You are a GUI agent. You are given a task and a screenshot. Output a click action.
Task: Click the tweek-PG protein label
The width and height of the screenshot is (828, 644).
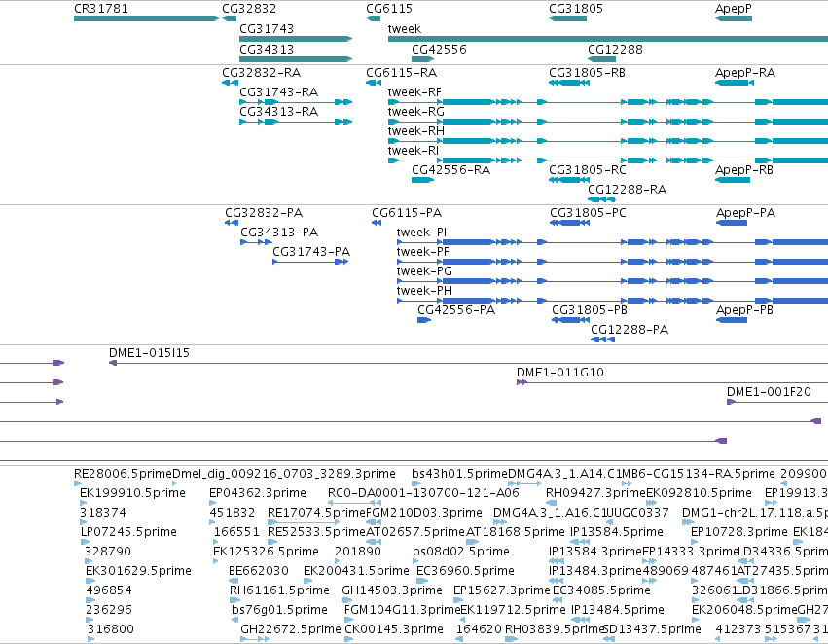pos(424,271)
